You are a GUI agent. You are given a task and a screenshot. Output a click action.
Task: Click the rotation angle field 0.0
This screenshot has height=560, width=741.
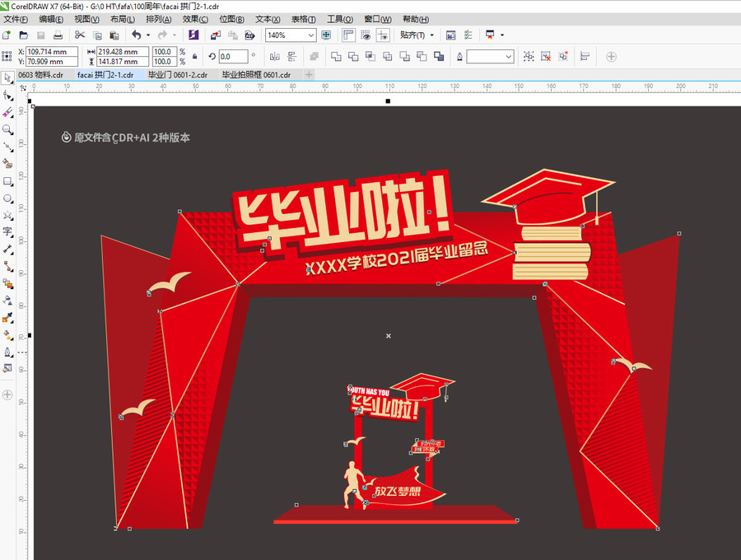coord(233,57)
